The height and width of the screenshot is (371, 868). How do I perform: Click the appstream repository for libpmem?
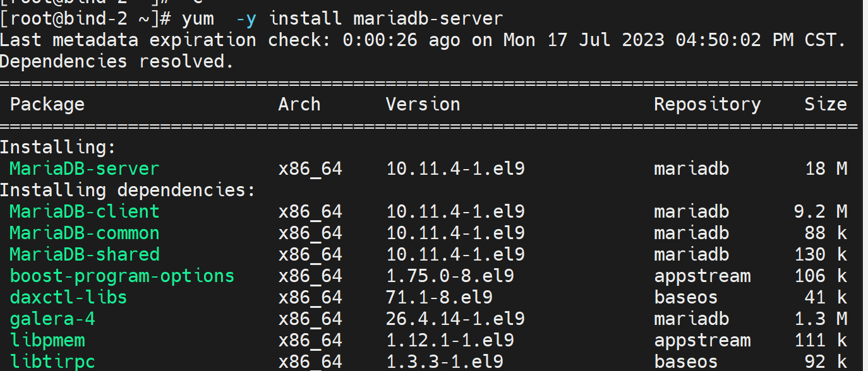[702, 341]
